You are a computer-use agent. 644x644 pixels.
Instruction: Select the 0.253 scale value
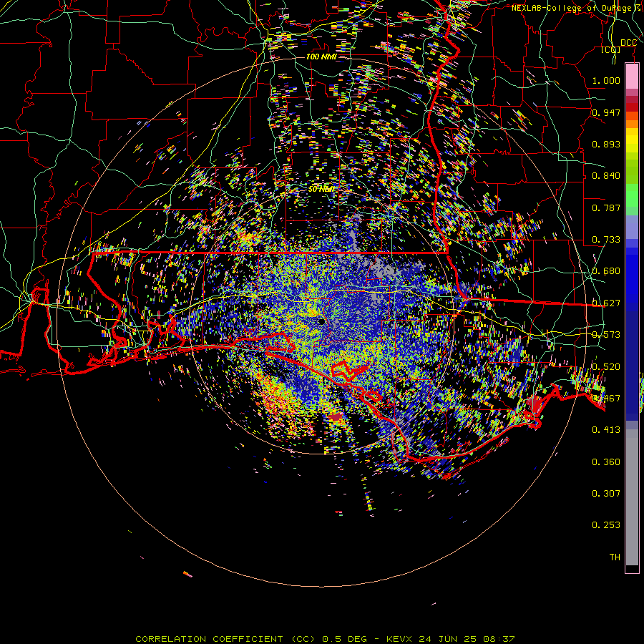606,525
